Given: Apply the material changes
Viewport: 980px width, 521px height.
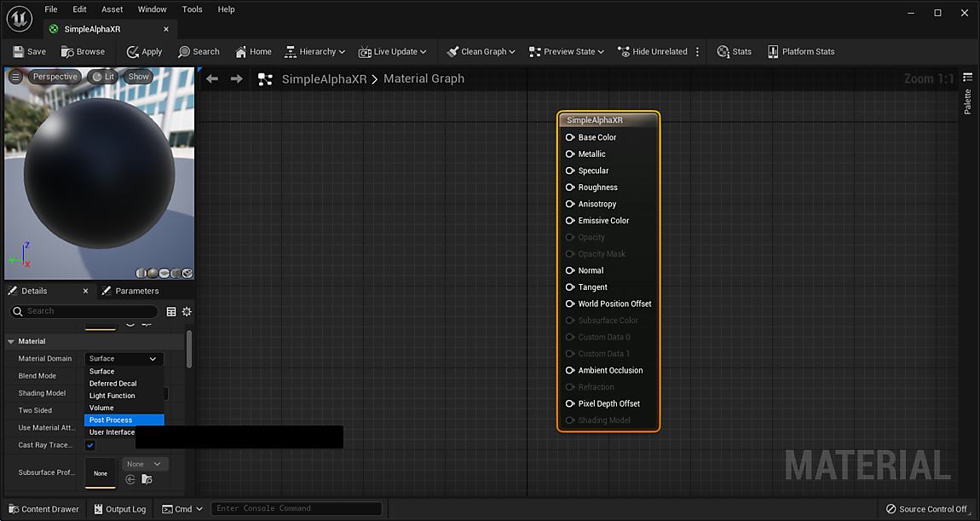Looking at the screenshot, I should (144, 51).
